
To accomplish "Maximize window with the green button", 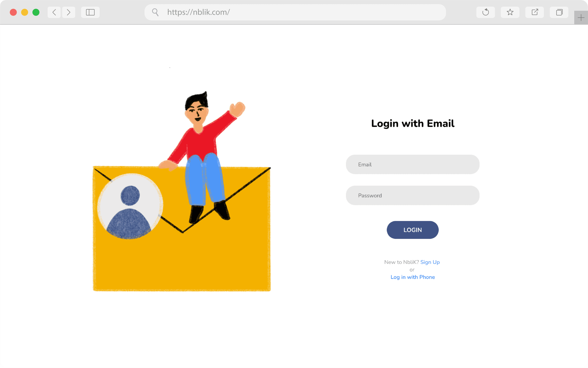I will pyautogui.click(x=36, y=12).
